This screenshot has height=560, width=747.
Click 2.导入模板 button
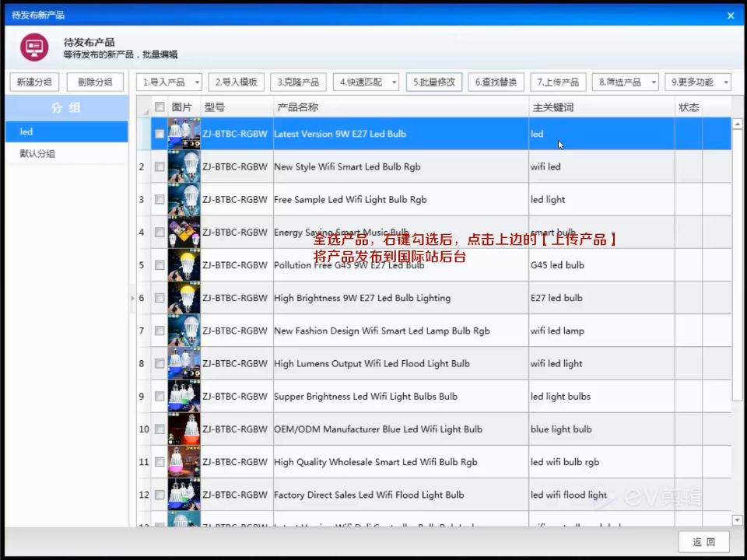click(237, 82)
